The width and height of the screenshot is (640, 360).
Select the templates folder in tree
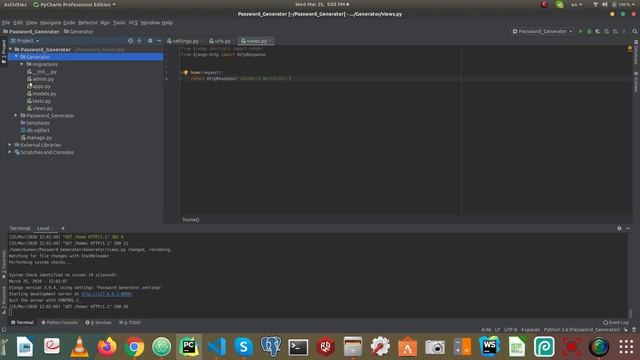pyautogui.click(x=35, y=123)
